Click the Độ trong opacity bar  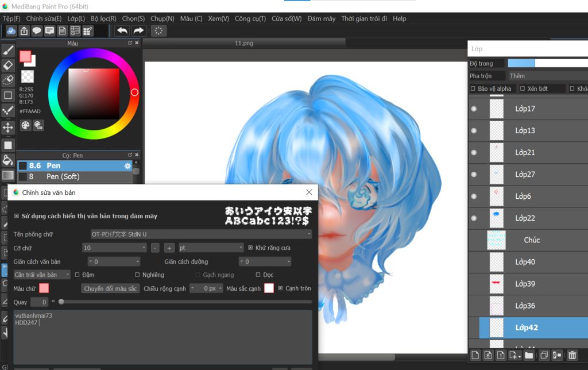click(x=548, y=63)
